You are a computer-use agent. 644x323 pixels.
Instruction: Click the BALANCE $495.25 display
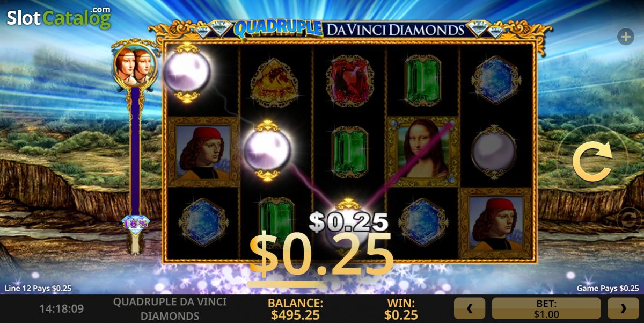coord(295,308)
